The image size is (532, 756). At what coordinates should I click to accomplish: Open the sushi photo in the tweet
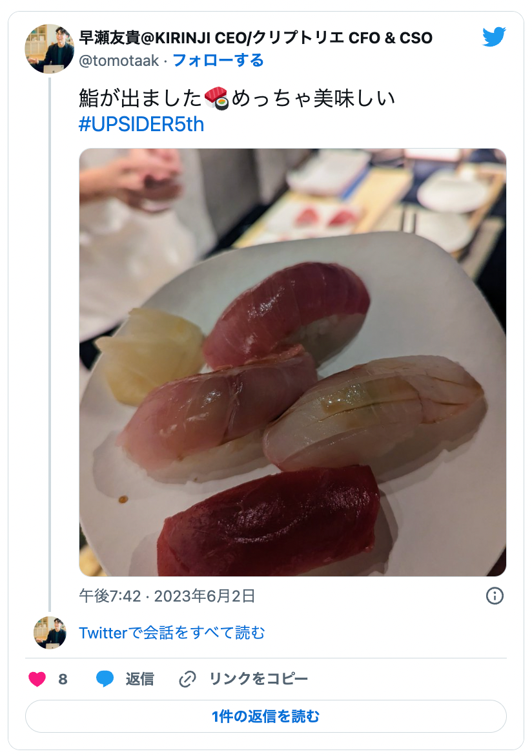pos(292,362)
